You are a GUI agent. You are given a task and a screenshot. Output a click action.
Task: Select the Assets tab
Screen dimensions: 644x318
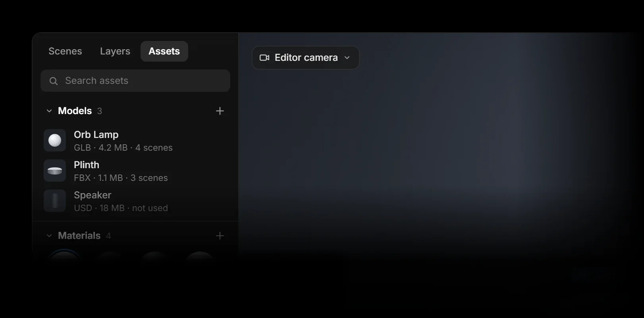(x=164, y=51)
